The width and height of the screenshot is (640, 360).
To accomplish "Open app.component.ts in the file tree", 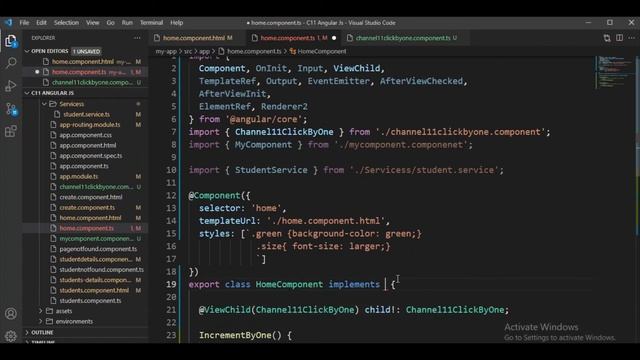I will (x=84, y=166).
